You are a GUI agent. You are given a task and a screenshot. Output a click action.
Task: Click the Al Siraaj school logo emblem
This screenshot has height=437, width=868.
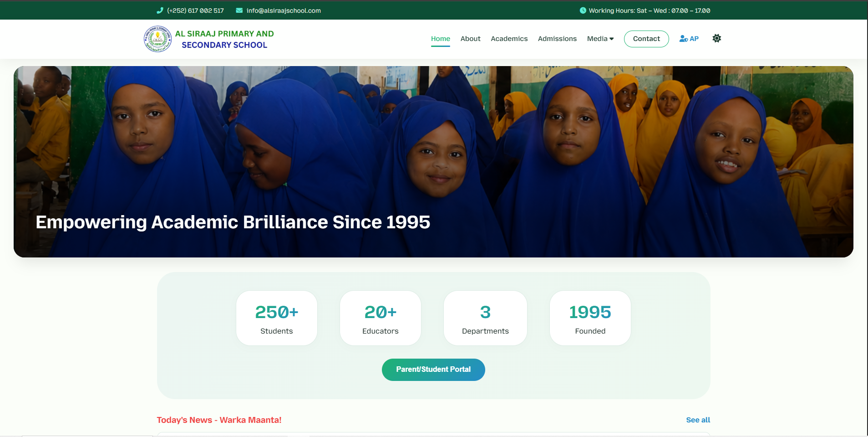[157, 39]
